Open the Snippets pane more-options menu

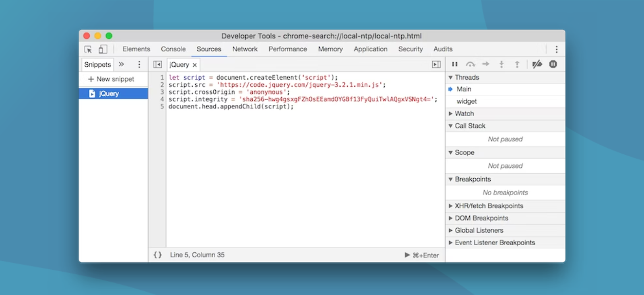pyautogui.click(x=139, y=64)
